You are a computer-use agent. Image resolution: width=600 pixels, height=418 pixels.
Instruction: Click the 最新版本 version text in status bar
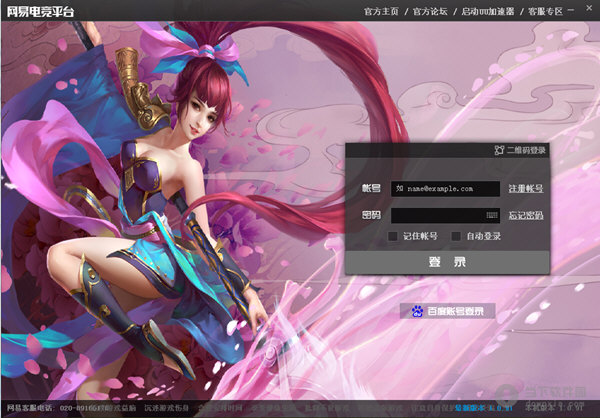pos(484,408)
